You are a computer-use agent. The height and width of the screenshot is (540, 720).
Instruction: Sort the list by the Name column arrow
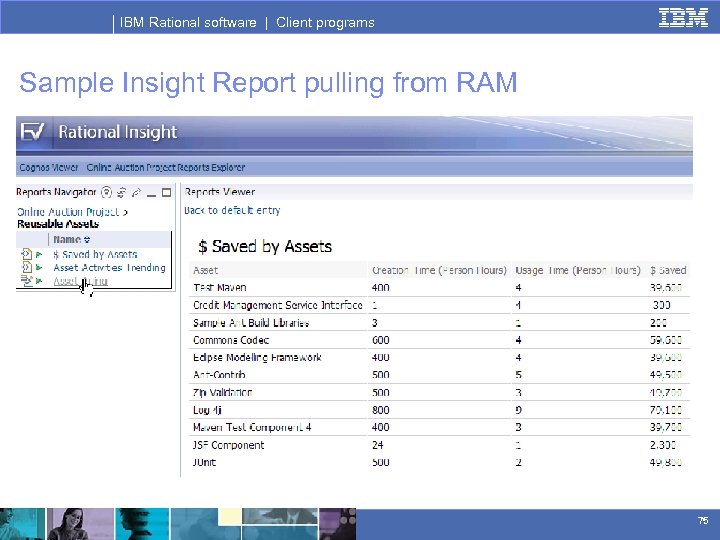[x=87, y=240]
